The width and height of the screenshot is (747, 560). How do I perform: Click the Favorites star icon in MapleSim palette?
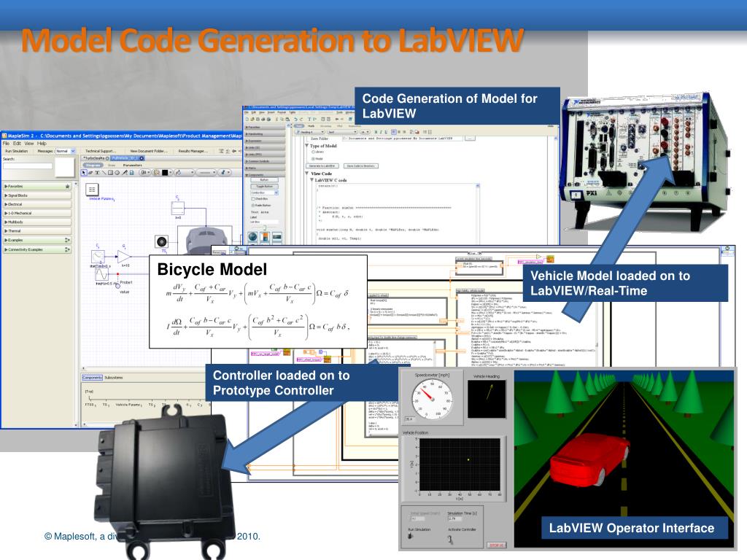pyautogui.click(x=67, y=186)
